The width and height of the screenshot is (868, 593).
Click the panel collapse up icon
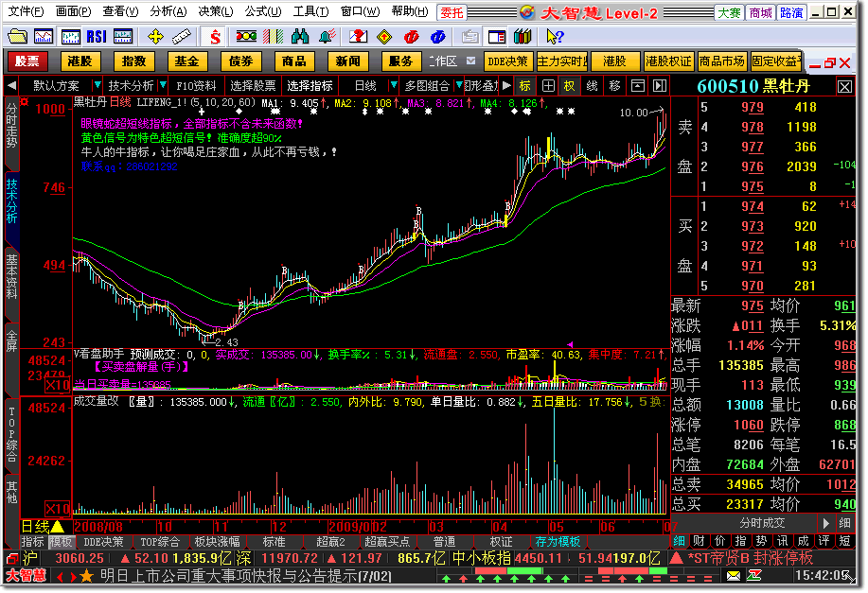tap(638, 86)
